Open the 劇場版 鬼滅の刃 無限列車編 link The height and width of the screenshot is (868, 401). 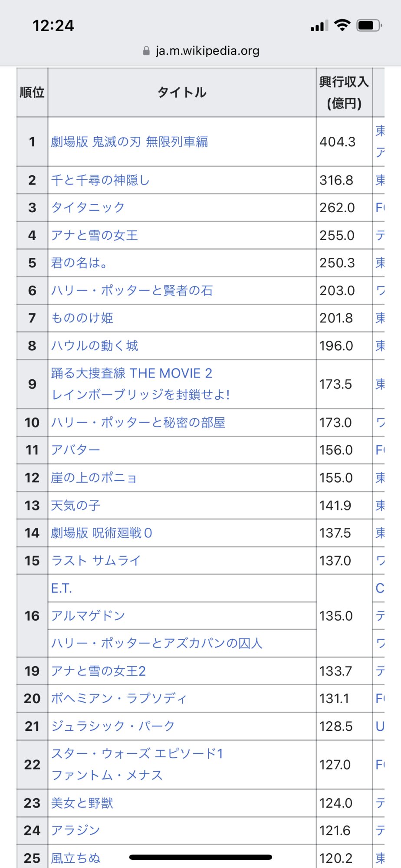[129, 142]
